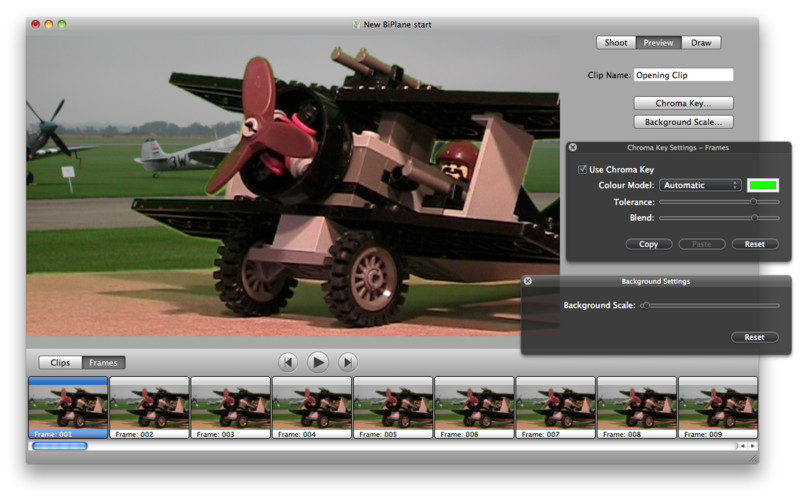Image resolution: width=800 pixels, height=500 pixels.
Task: Close the Chroma Key Settings panel
Action: click(x=573, y=147)
